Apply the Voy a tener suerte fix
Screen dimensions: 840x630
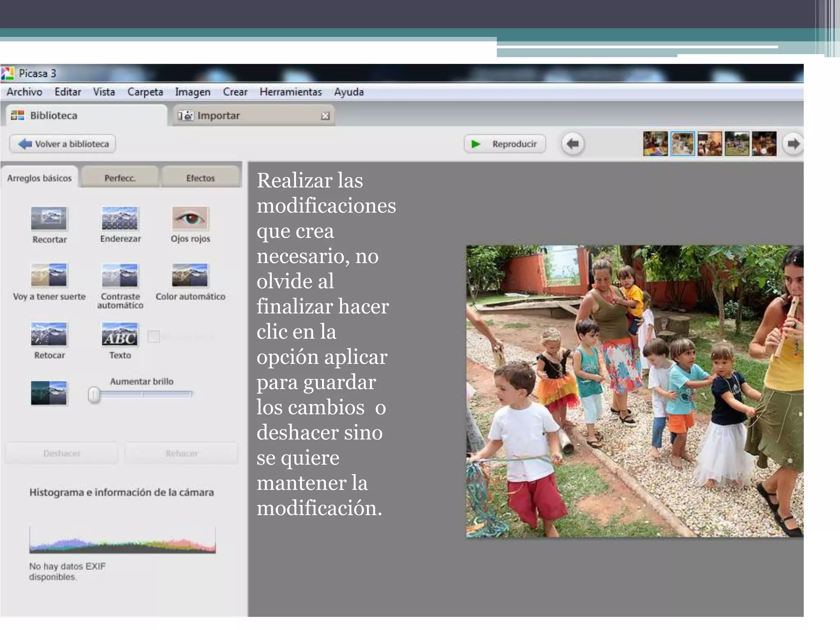point(49,275)
